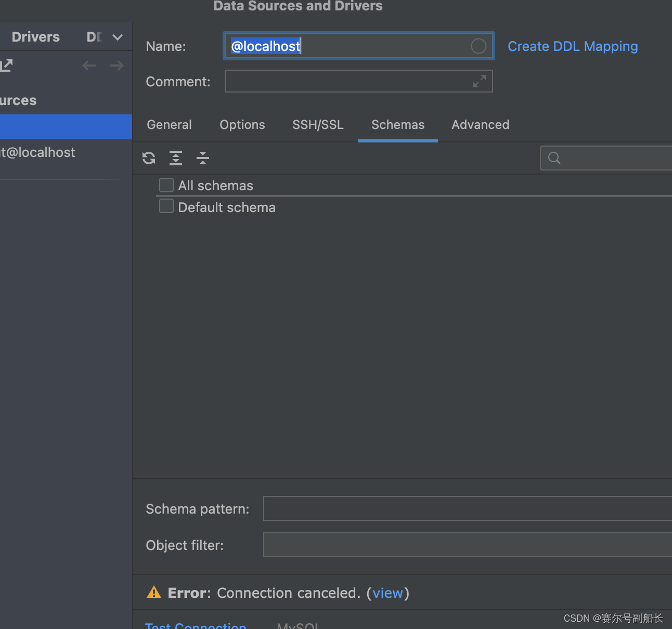Open the Drivers sidebar tab

(x=36, y=37)
